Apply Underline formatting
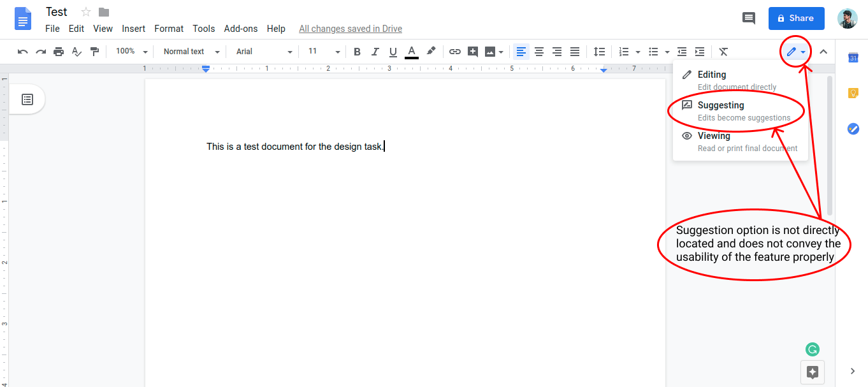The image size is (868, 387). [393, 52]
